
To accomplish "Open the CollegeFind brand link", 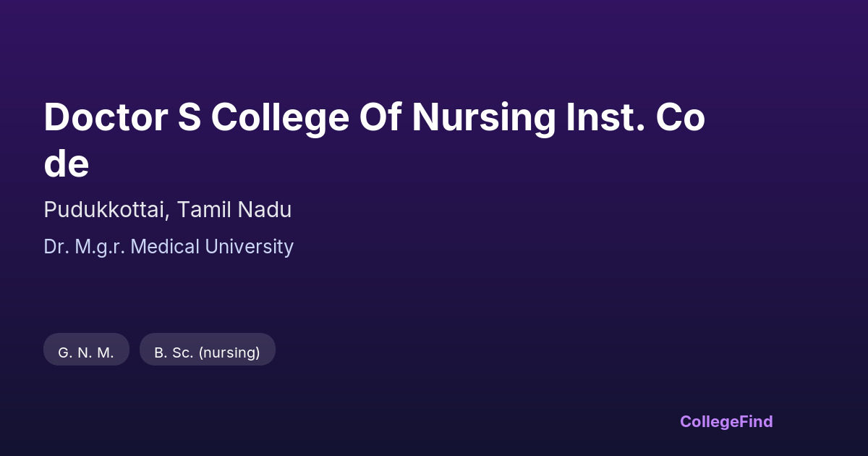I will click(x=726, y=421).
